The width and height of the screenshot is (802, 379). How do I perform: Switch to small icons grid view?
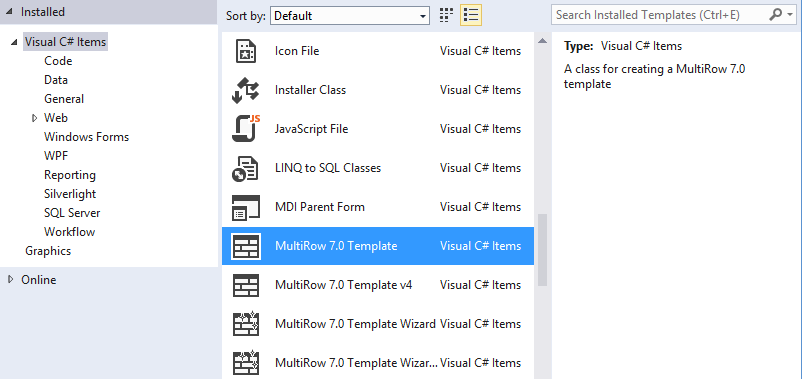tap(447, 15)
